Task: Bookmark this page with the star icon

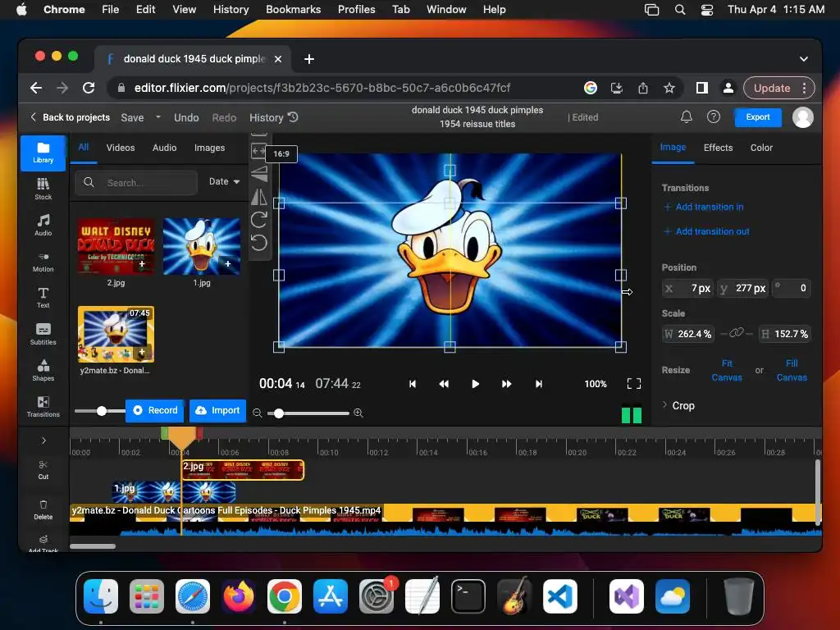Action: tap(669, 88)
